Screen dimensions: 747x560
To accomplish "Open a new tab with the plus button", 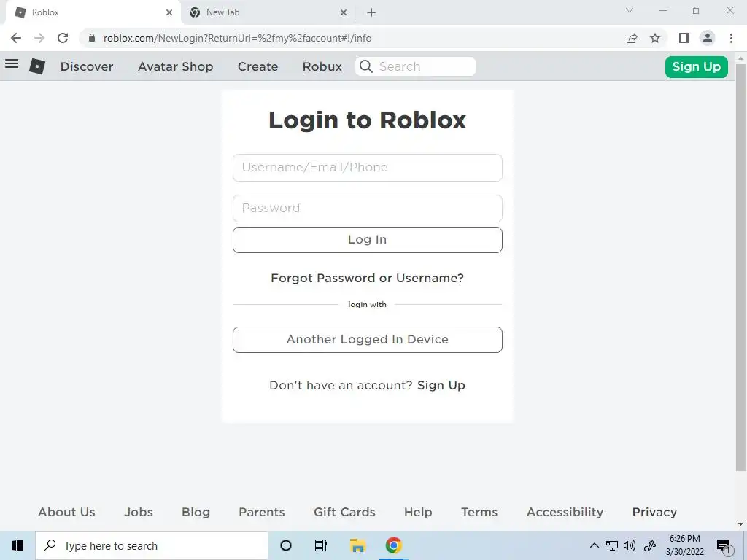I will point(371,12).
